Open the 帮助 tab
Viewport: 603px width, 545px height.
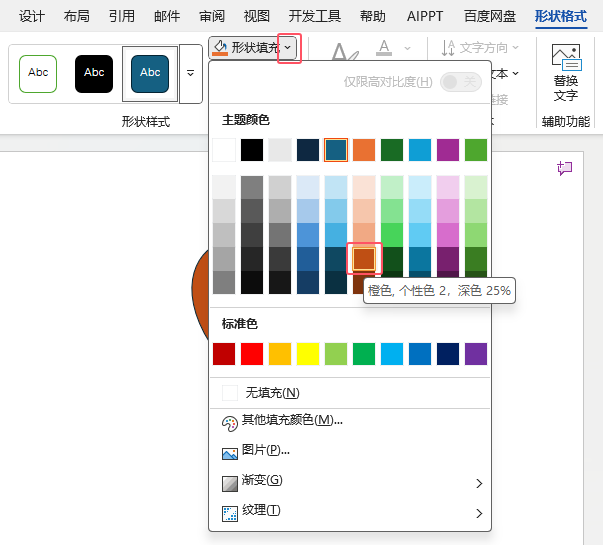[373, 16]
